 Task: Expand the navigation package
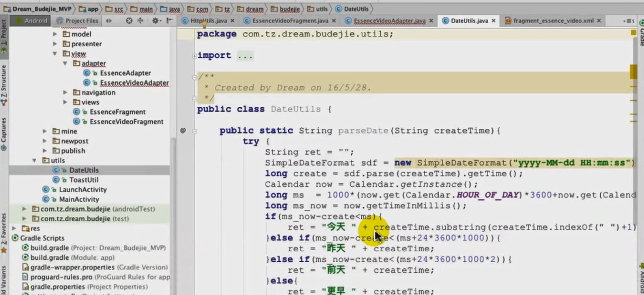65,93
